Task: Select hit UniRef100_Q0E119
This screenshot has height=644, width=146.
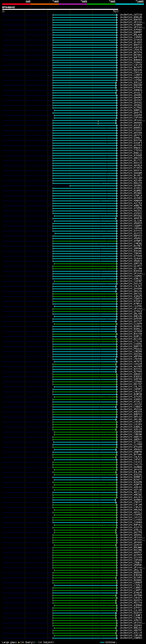Action: click(131, 82)
